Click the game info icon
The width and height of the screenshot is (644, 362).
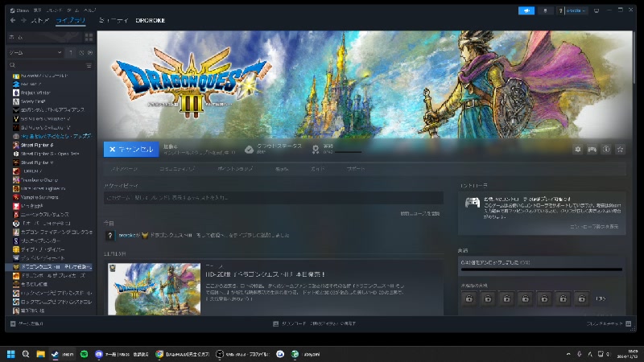[605, 149]
